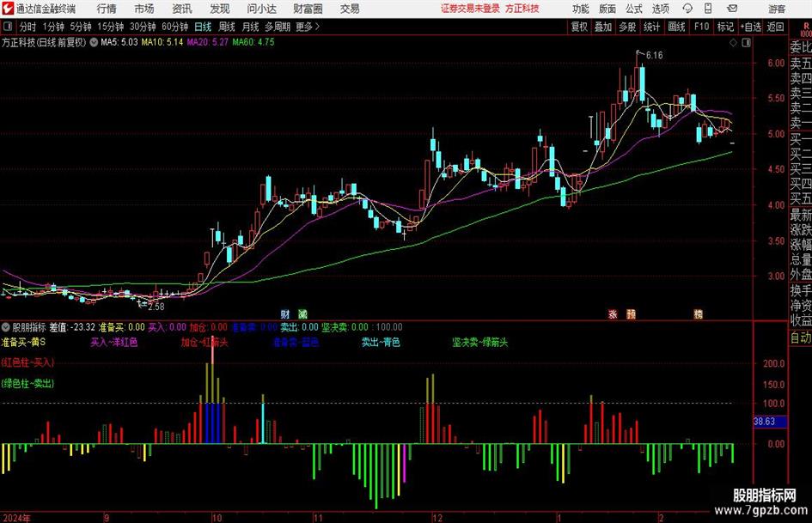Select the 周线 weekly period tab
Screen dimensions: 812x523
(x=226, y=27)
